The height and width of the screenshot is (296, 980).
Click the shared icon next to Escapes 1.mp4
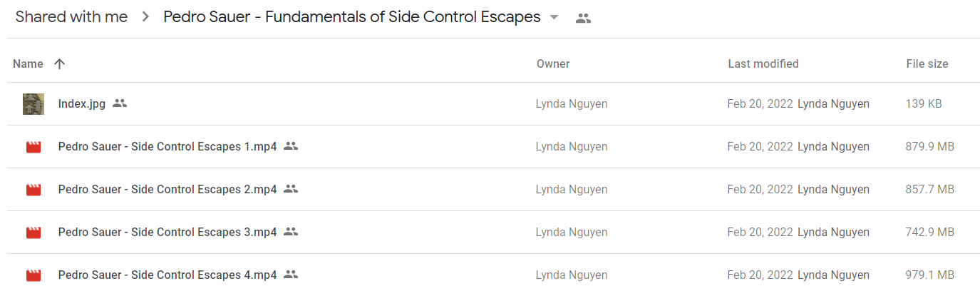click(x=291, y=146)
